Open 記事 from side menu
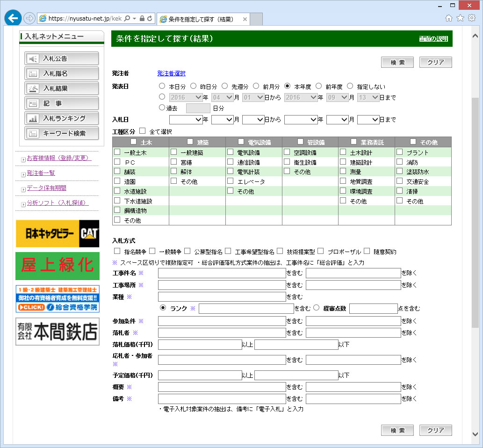 coord(62,103)
